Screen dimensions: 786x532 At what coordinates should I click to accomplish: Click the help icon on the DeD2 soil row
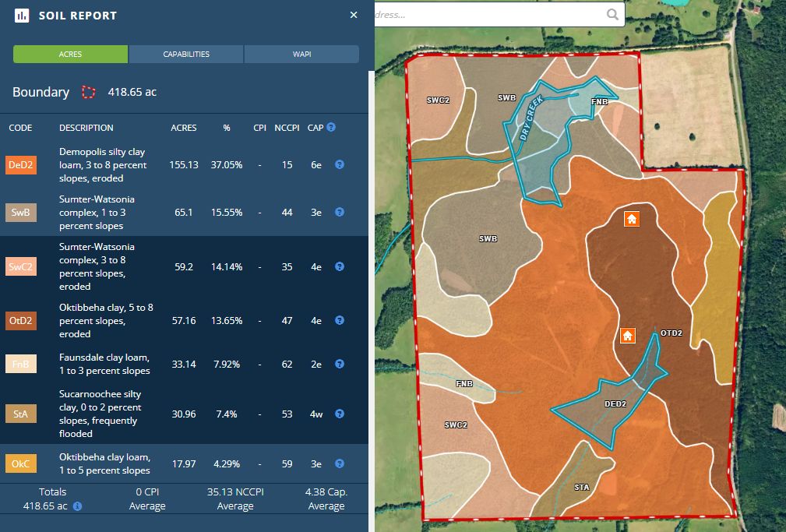click(339, 164)
